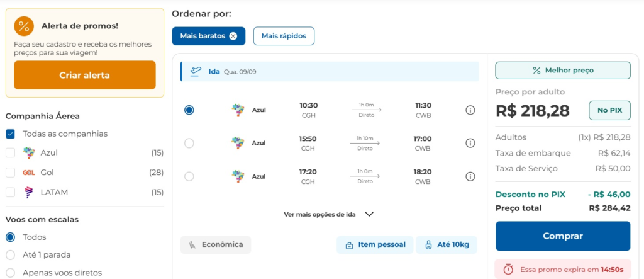
Task: Click the X icon on Mais baratos
Action: pos(233,36)
